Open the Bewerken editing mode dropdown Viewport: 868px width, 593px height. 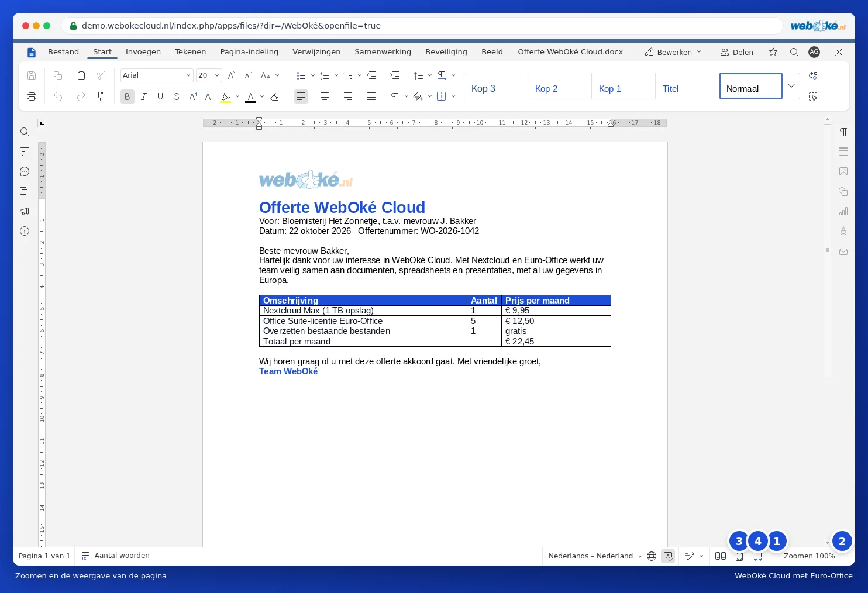point(673,52)
